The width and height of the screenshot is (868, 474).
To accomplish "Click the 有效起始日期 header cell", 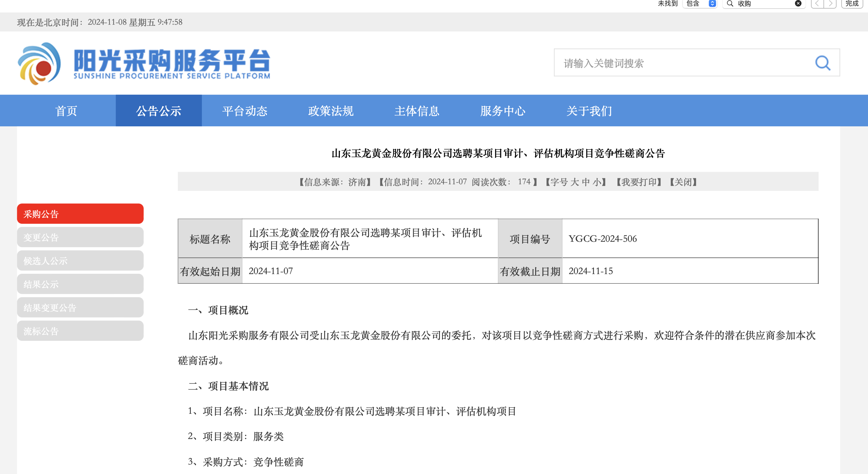I will click(x=210, y=271).
